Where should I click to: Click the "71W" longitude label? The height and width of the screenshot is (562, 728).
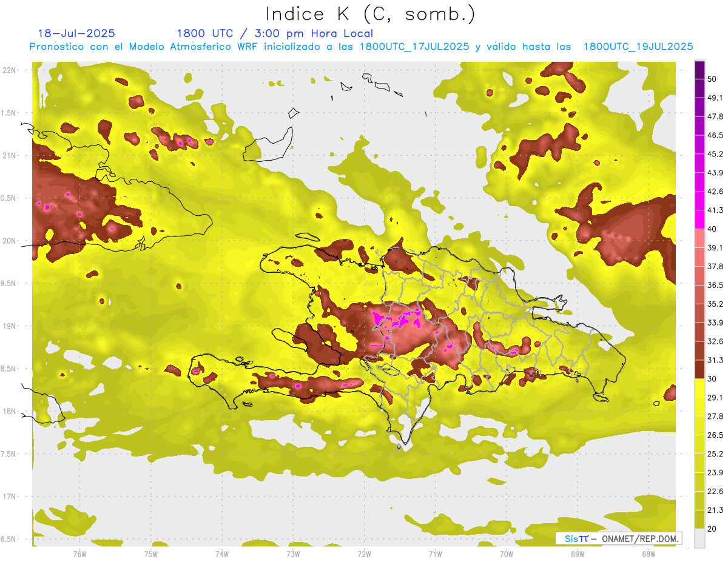(x=435, y=554)
